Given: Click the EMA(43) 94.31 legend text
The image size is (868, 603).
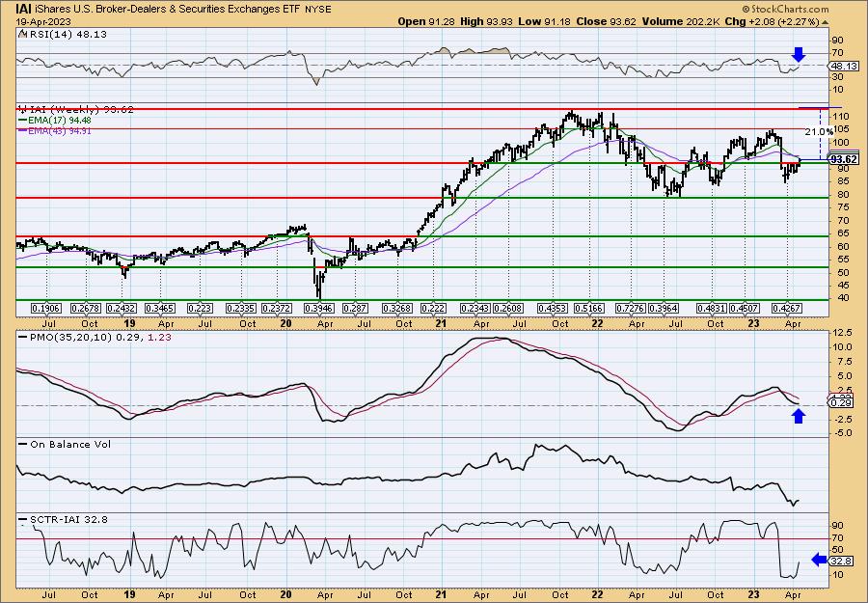Looking at the screenshot, I should (x=59, y=131).
